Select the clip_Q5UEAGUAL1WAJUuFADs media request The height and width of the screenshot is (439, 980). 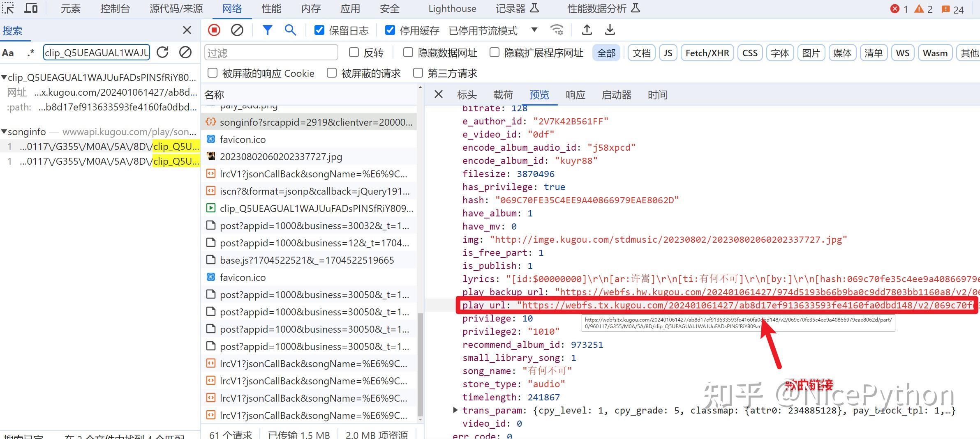click(x=310, y=208)
